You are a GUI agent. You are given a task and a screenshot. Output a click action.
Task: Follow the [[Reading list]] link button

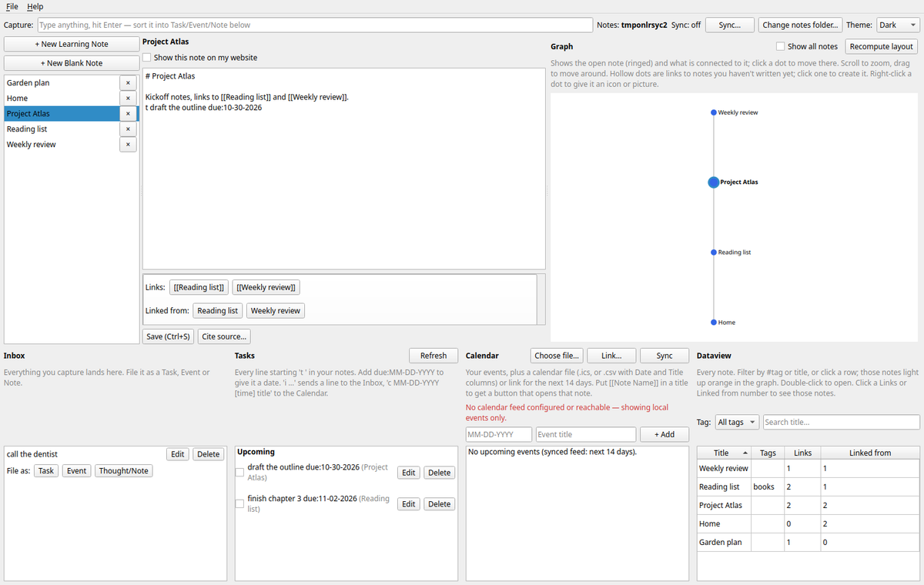click(199, 287)
